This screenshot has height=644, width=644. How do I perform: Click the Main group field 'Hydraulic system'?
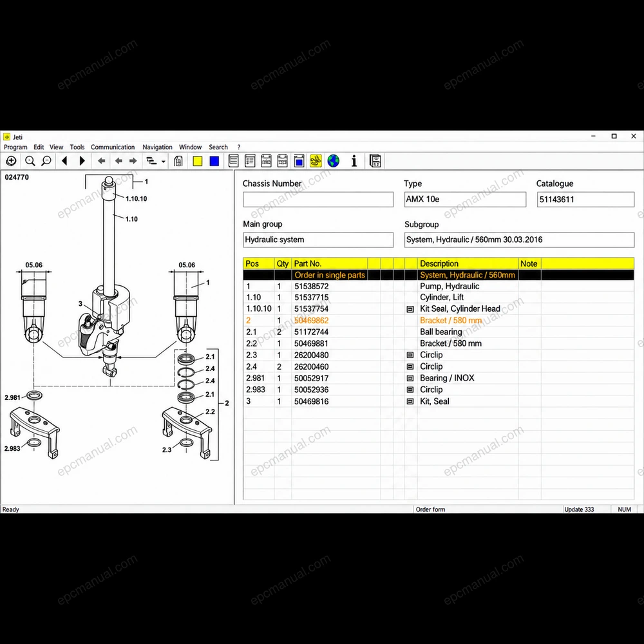[x=318, y=240]
